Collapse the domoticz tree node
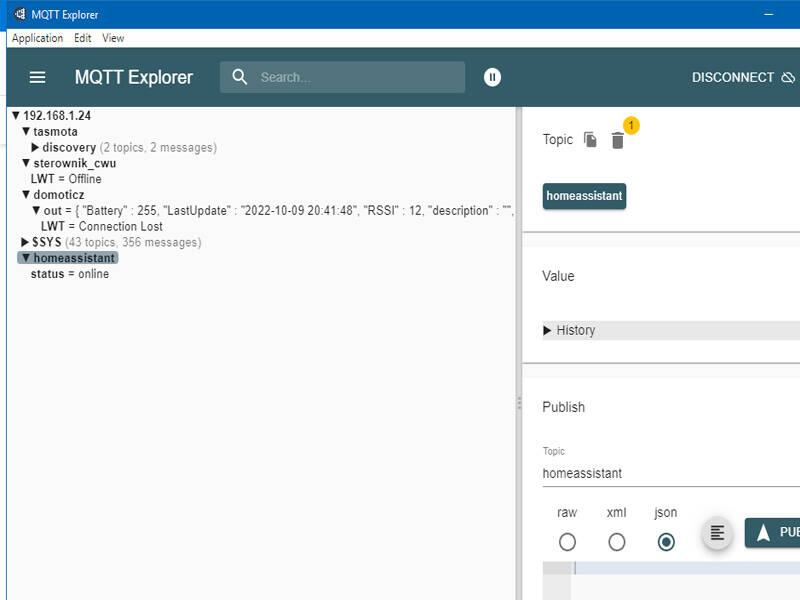The width and height of the screenshot is (800, 600). [x=26, y=194]
